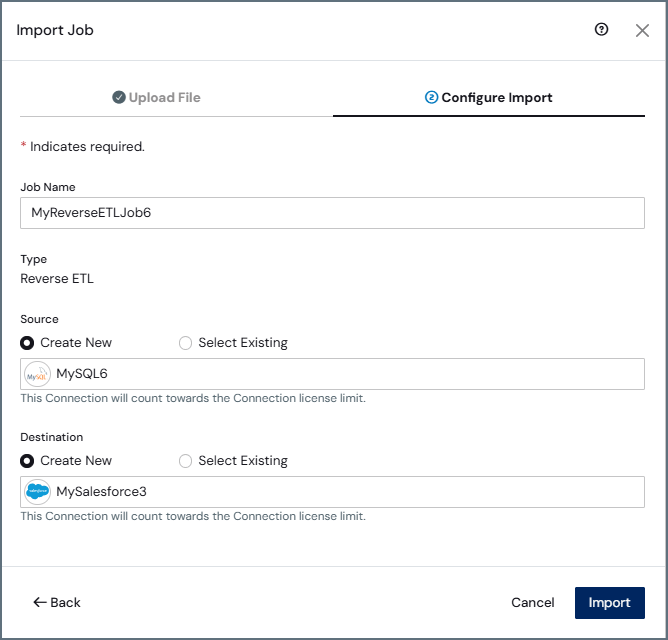Click the Salesforce cloud icon in Destination field
The height and width of the screenshot is (640, 668).
(x=37, y=492)
